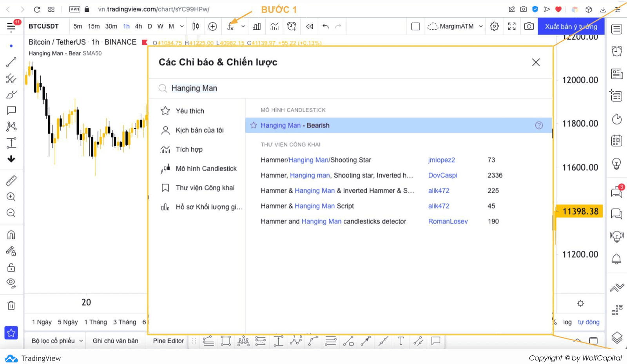627x364 pixels.
Task: Open Ghi chú văn bản tab
Action: 115,341
